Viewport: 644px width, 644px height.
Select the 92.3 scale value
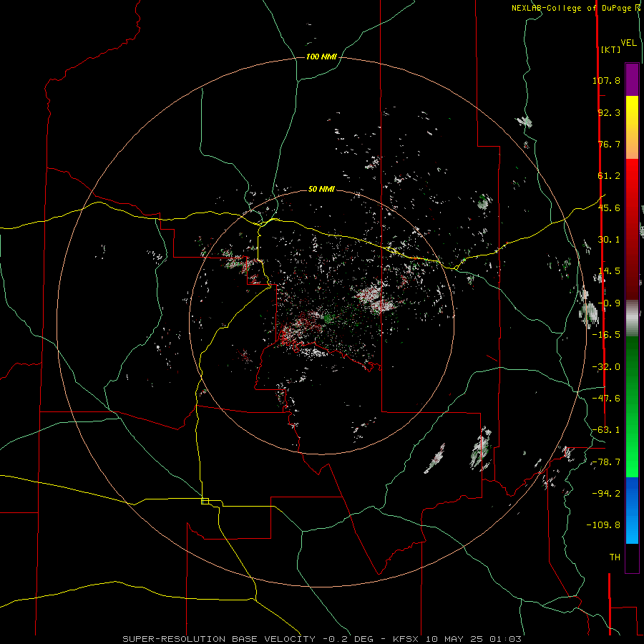tap(608, 112)
